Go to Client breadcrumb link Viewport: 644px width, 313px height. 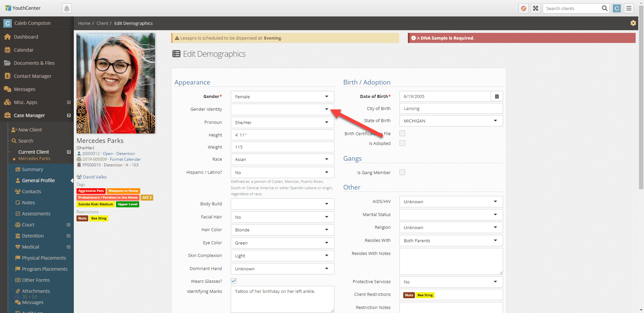click(x=102, y=23)
